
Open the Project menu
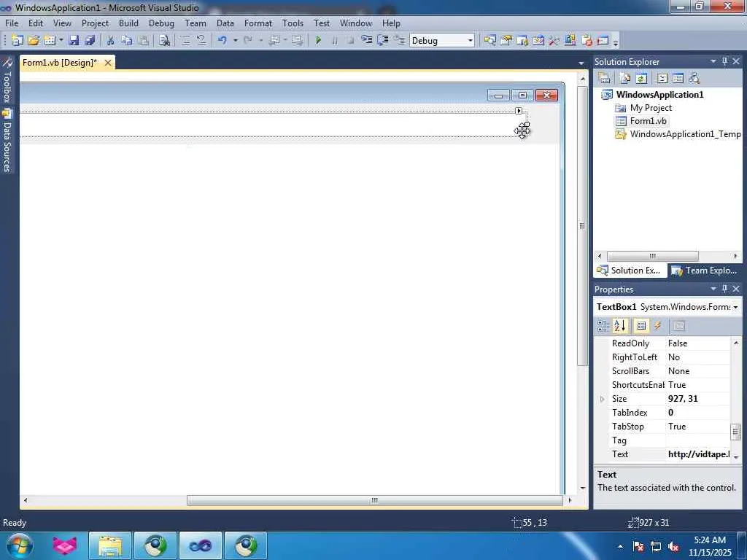tap(95, 23)
